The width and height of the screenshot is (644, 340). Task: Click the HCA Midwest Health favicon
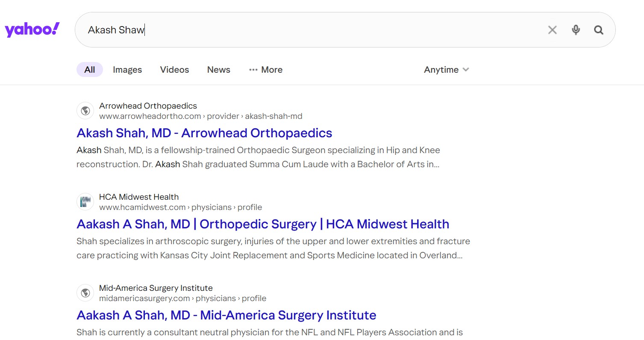click(x=85, y=202)
